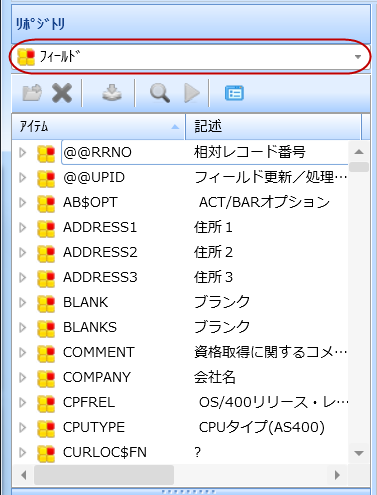Sort by アイテム column header

coord(98,127)
